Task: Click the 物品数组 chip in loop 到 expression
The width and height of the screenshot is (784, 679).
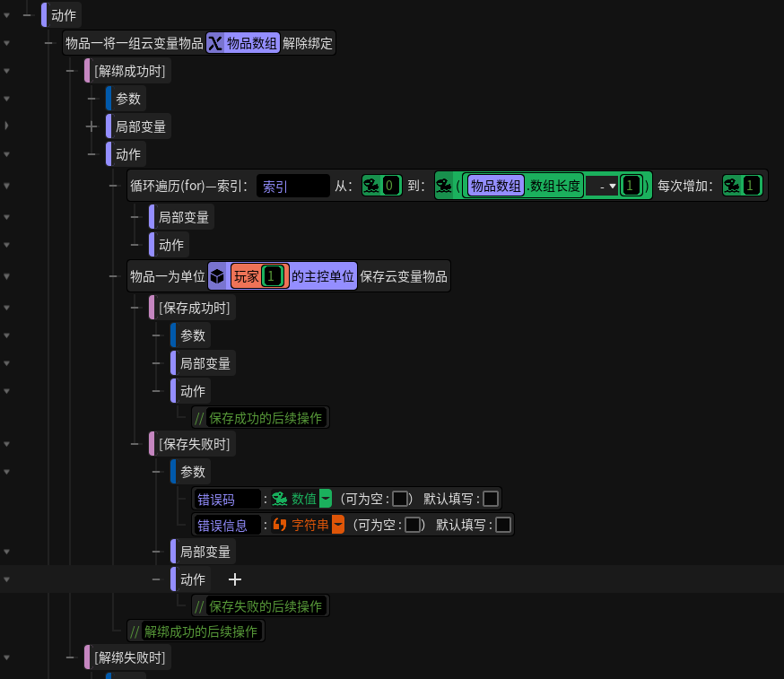Action: point(495,186)
